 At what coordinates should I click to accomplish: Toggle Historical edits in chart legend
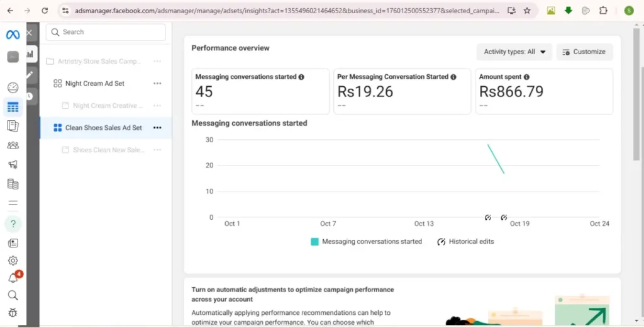click(x=465, y=242)
